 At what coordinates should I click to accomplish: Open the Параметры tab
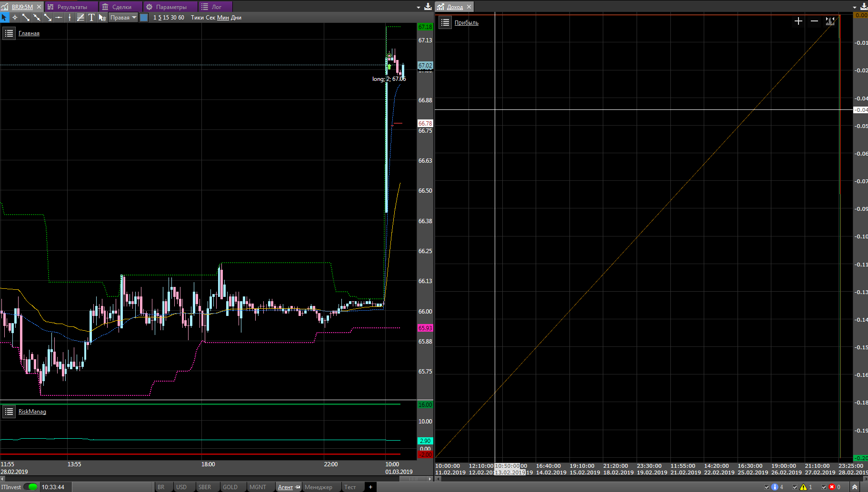point(171,7)
